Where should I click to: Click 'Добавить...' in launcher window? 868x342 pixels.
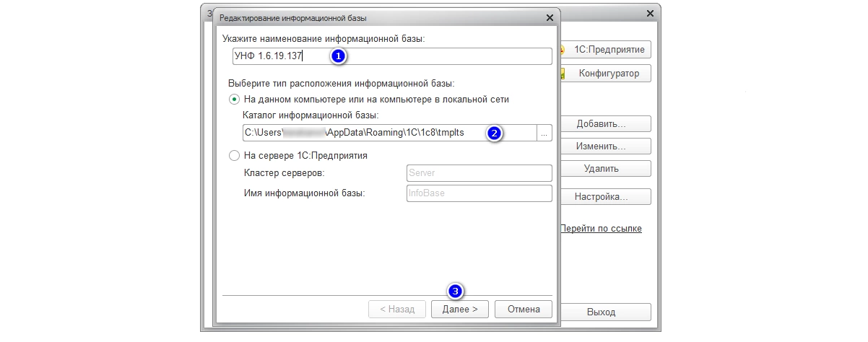point(605,124)
